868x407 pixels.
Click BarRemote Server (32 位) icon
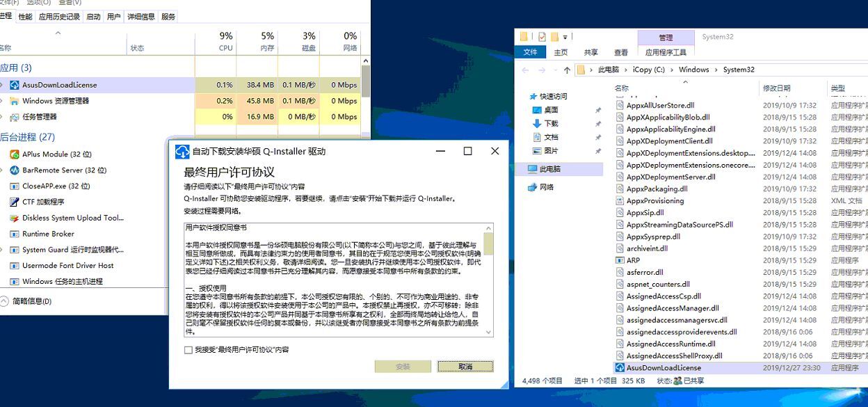click(15, 170)
